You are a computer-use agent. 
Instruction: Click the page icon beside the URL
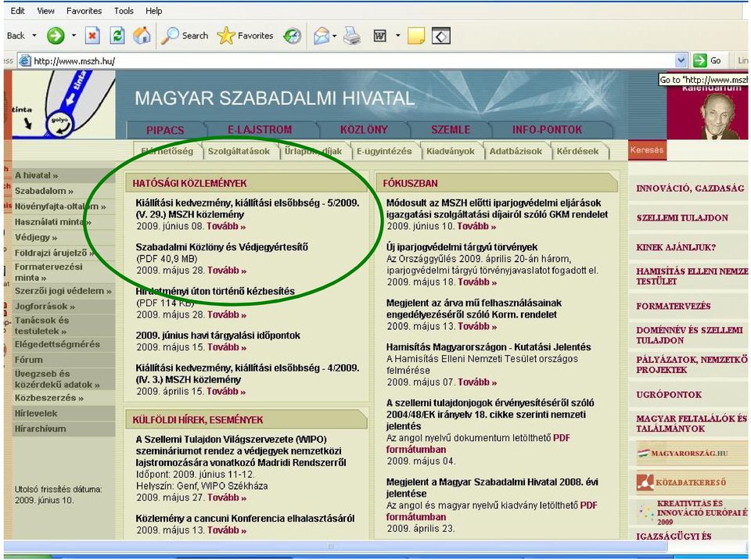[x=25, y=61]
